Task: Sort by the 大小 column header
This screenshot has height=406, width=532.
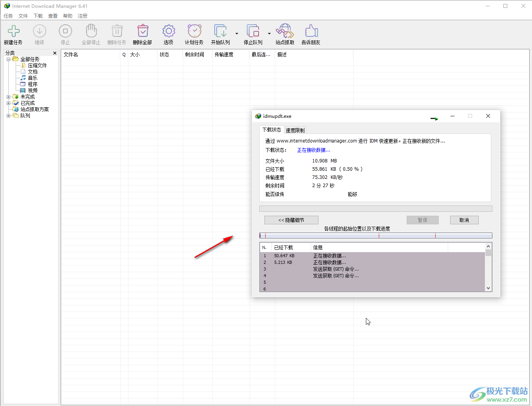Action: point(143,54)
